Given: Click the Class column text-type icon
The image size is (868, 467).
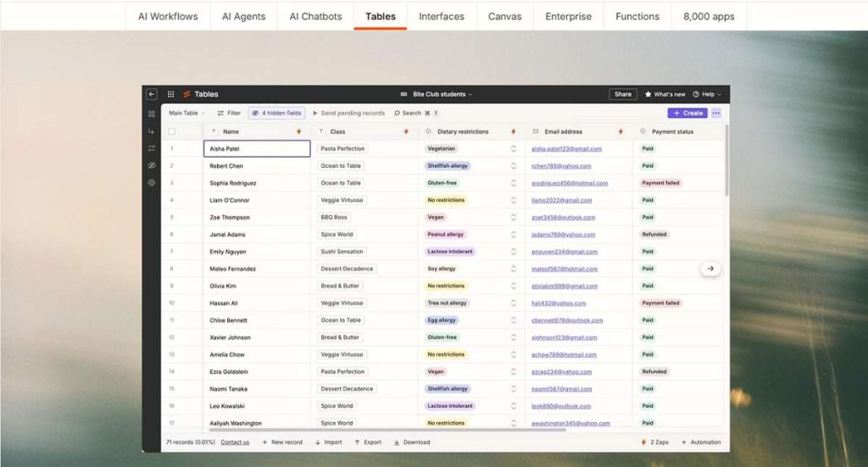Looking at the screenshot, I should [x=321, y=131].
